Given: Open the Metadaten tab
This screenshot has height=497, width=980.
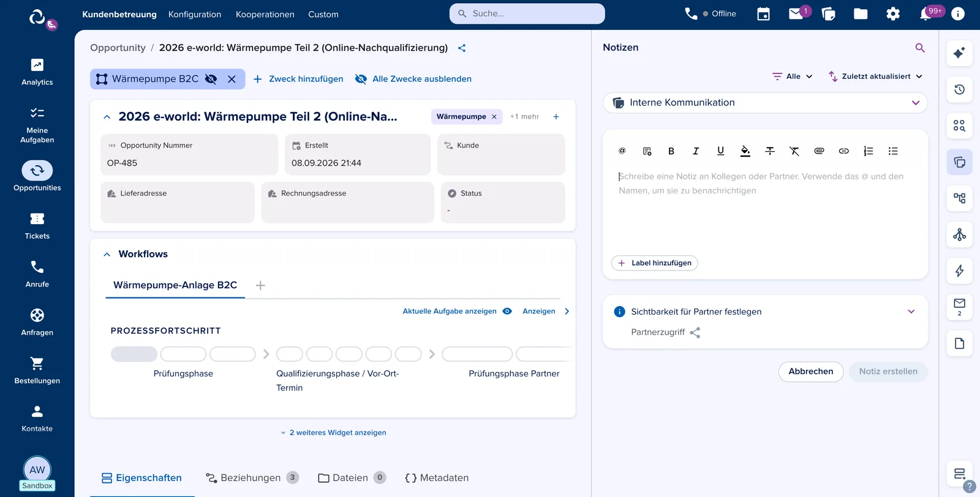Looking at the screenshot, I should point(437,478).
